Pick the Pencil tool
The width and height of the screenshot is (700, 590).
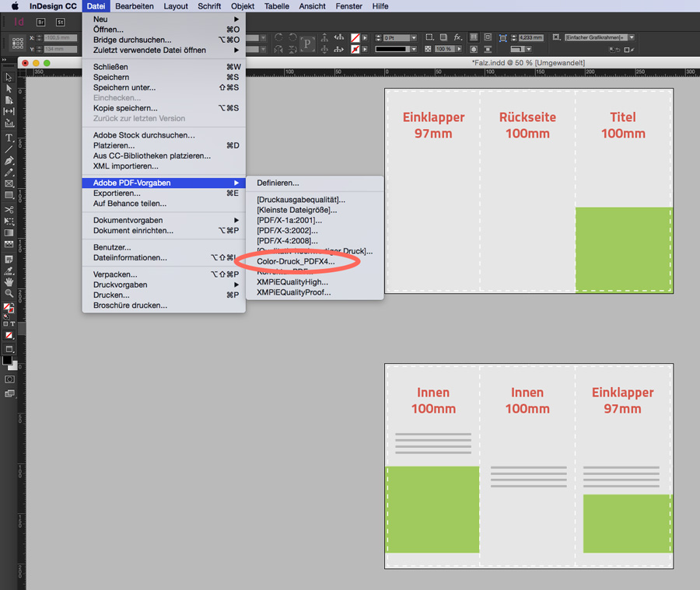9,173
